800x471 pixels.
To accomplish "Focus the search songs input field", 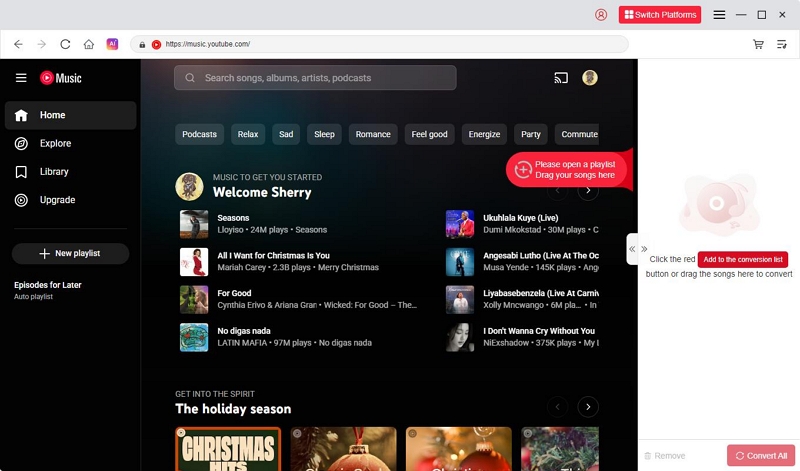I will [315, 78].
